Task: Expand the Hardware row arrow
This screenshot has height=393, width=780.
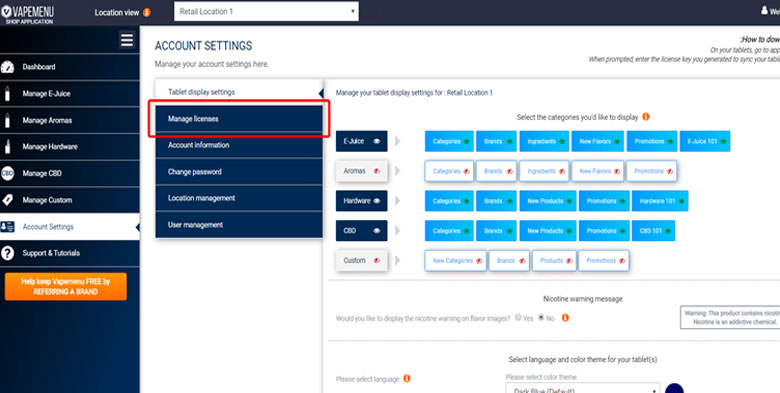Action: [397, 201]
